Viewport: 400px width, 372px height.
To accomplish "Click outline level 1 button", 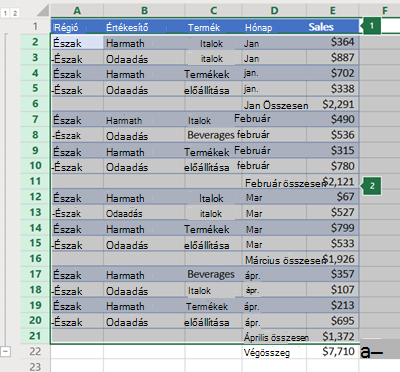I will (5, 13).
